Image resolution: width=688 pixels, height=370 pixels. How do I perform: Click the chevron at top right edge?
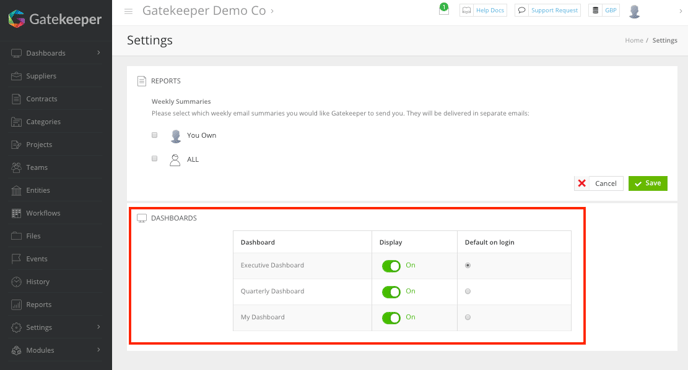coord(681,11)
